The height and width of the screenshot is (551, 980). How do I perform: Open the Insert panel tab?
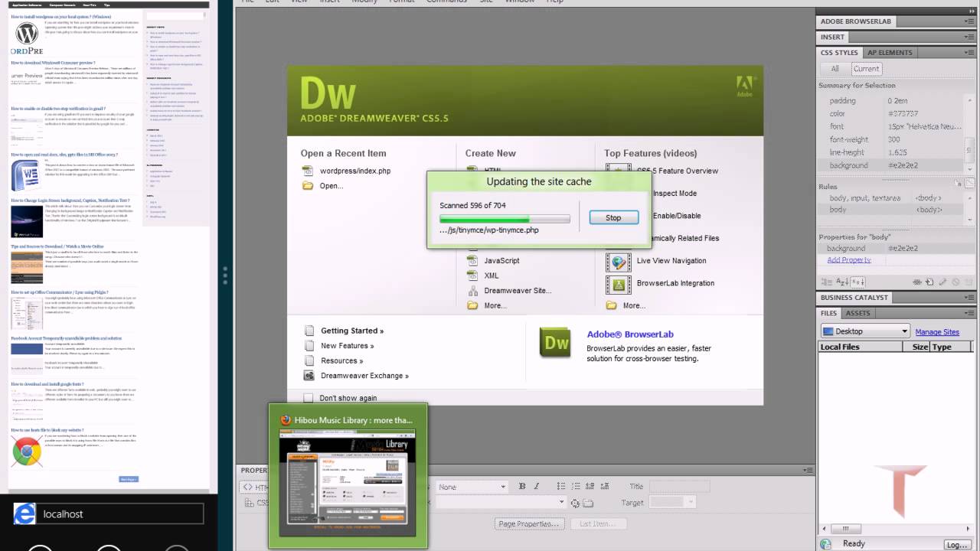(832, 37)
